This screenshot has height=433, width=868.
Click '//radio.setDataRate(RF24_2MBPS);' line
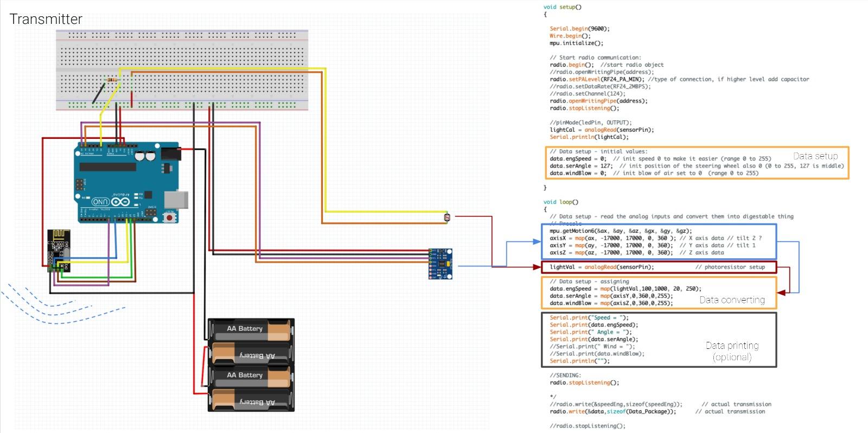click(600, 86)
